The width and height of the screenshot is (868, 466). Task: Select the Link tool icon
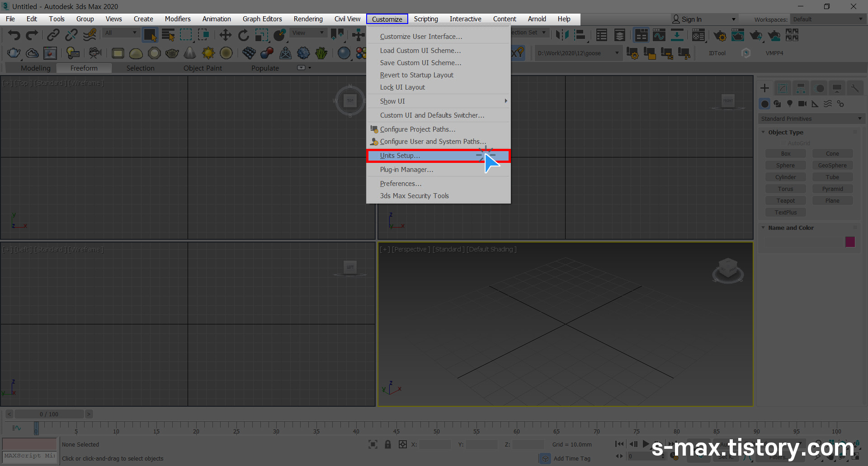(53, 35)
